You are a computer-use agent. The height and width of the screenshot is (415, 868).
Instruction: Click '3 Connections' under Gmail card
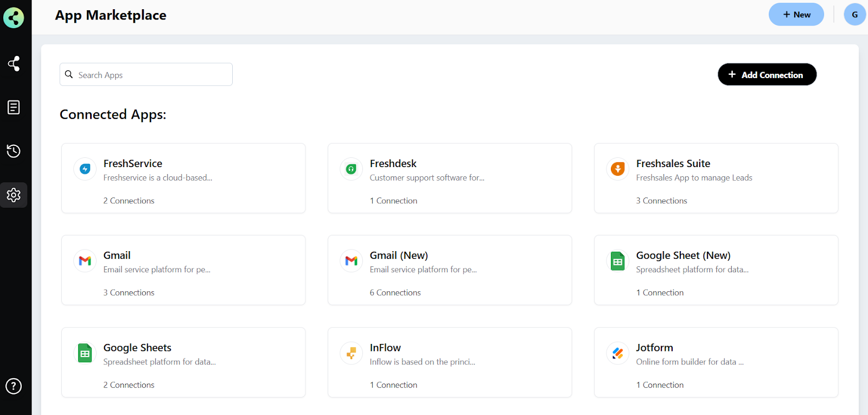point(129,292)
